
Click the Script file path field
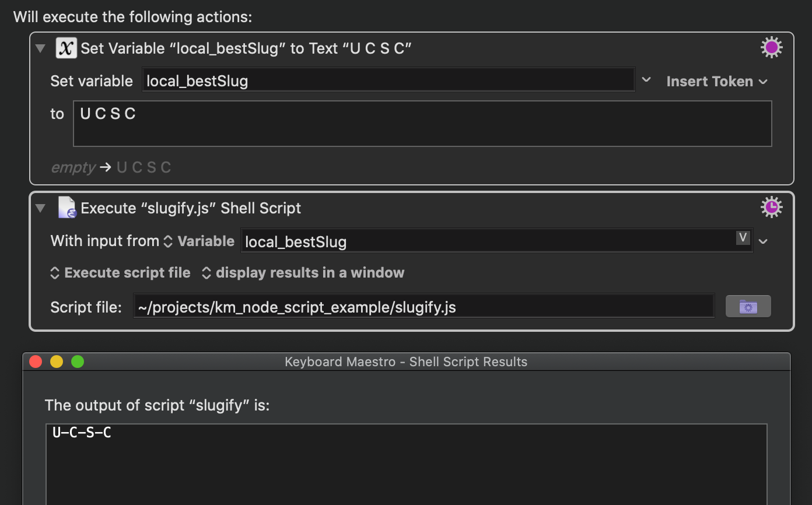424,306
